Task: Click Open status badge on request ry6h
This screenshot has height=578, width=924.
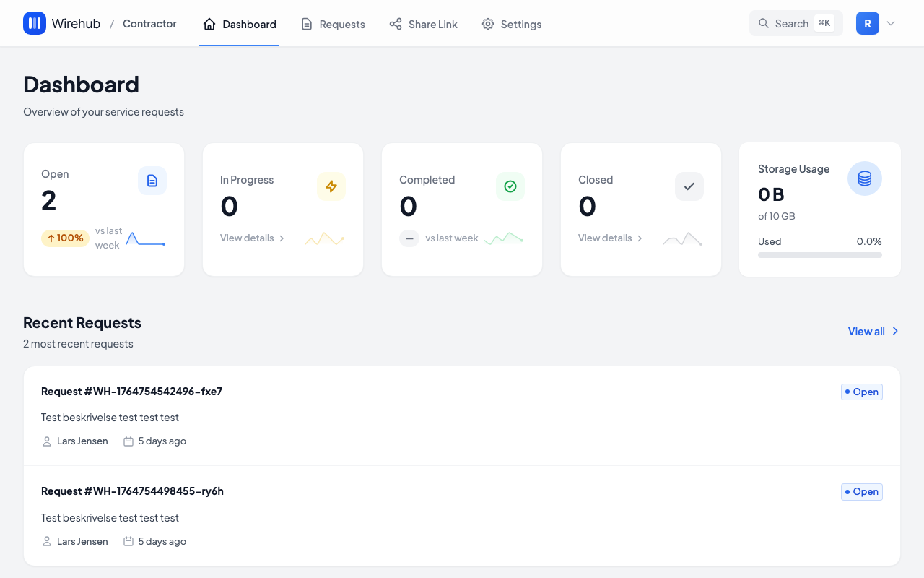Action: click(x=862, y=492)
